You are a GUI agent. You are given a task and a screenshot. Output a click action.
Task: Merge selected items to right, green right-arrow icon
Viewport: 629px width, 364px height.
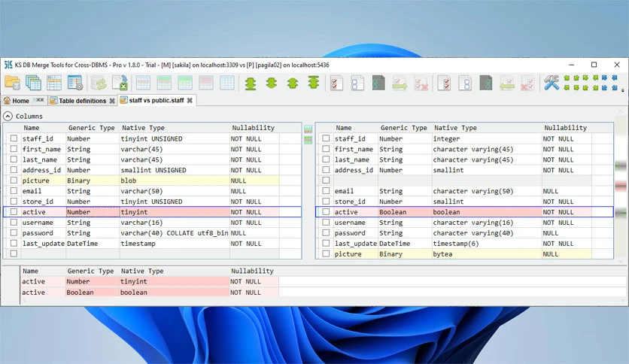pyautogui.click(x=400, y=83)
